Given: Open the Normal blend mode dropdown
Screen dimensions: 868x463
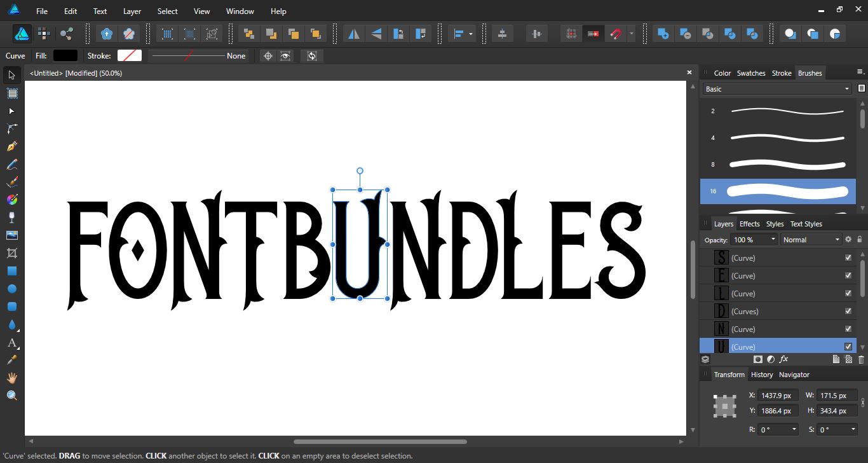Looking at the screenshot, I should pos(810,240).
